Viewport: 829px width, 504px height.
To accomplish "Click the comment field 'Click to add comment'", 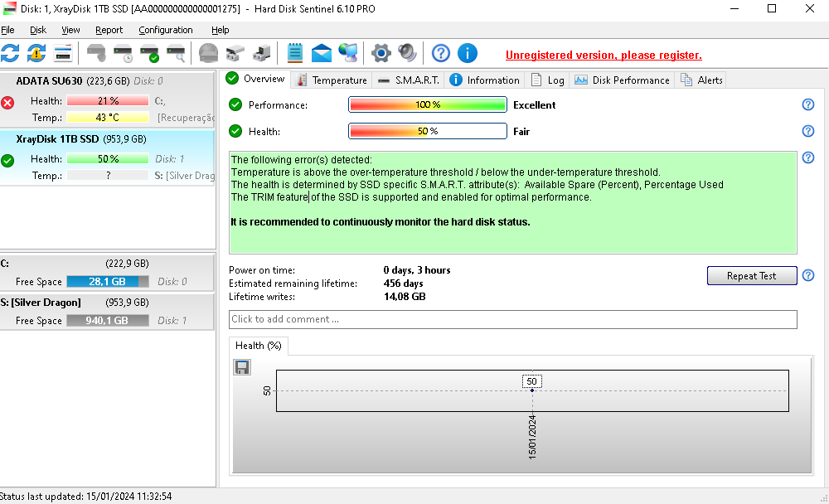I will 513,319.
